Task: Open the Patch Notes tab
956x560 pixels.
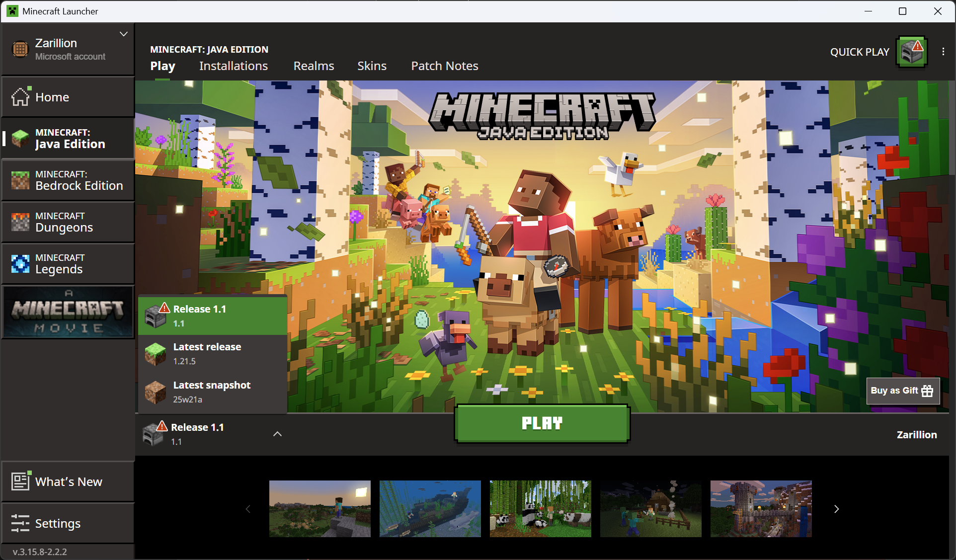Action: click(444, 66)
